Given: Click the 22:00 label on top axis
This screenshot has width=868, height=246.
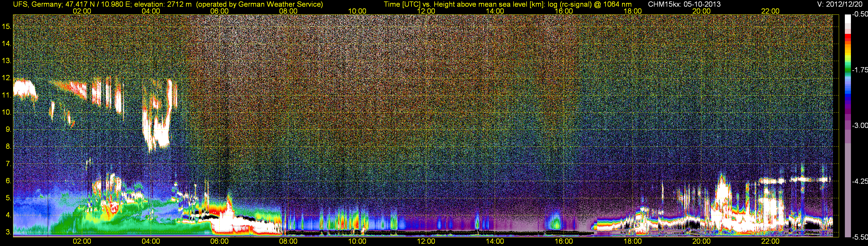Looking at the screenshot, I should (770, 11).
